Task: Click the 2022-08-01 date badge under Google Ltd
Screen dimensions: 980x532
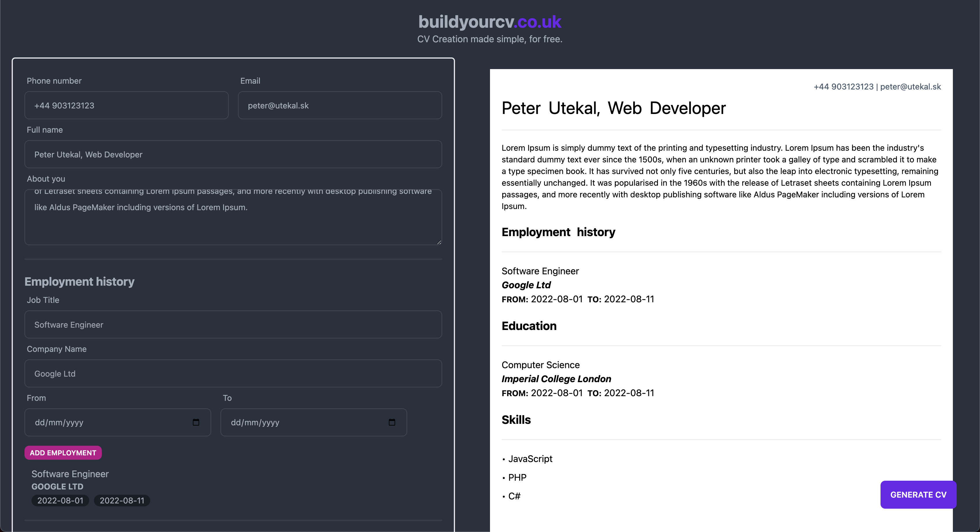Action: coord(60,501)
